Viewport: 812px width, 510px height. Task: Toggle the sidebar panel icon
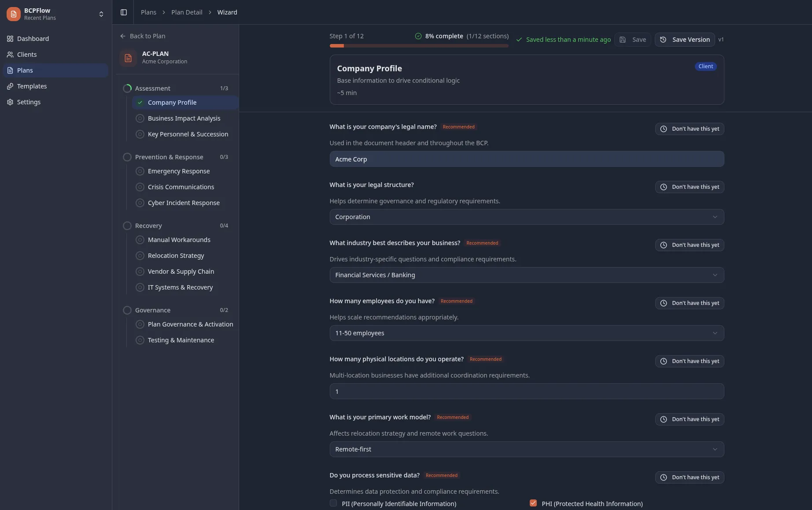pyautogui.click(x=124, y=12)
